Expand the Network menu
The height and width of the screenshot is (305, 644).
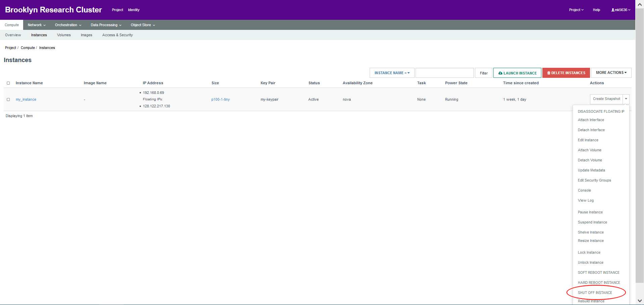pyautogui.click(x=37, y=25)
